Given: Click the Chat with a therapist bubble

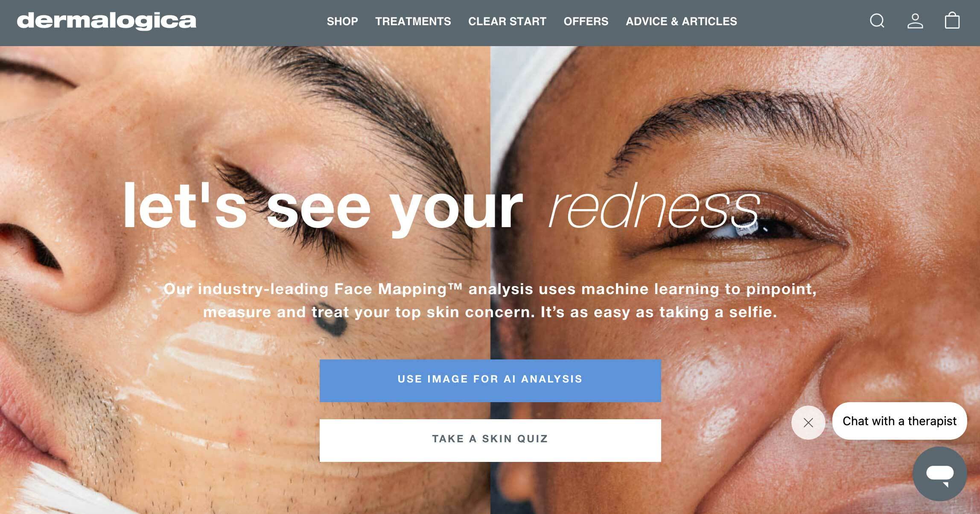Looking at the screenshot, I should (899, 421).
